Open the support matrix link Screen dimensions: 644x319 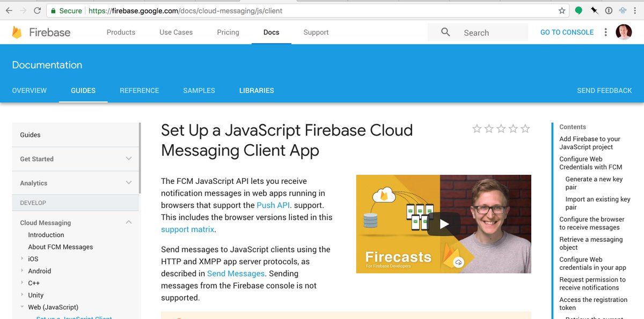[187, 229]
